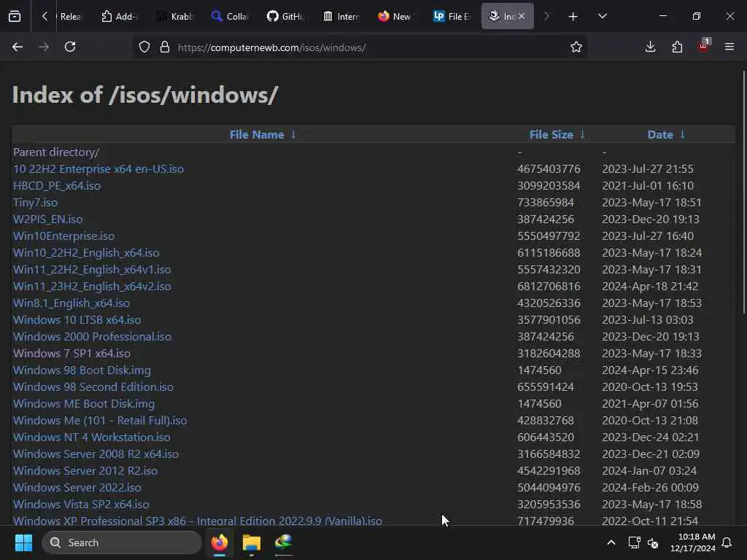Open a new tab with plus button

573,17
